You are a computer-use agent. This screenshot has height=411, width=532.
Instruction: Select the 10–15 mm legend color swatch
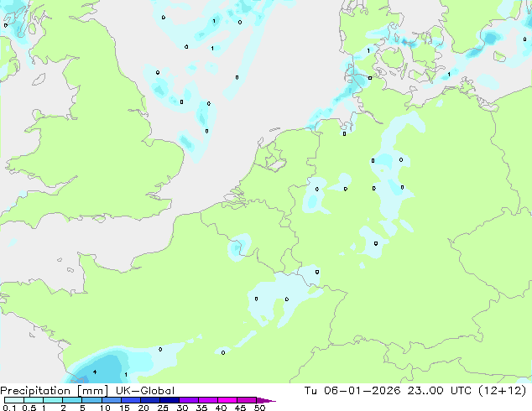click(111, 400)
